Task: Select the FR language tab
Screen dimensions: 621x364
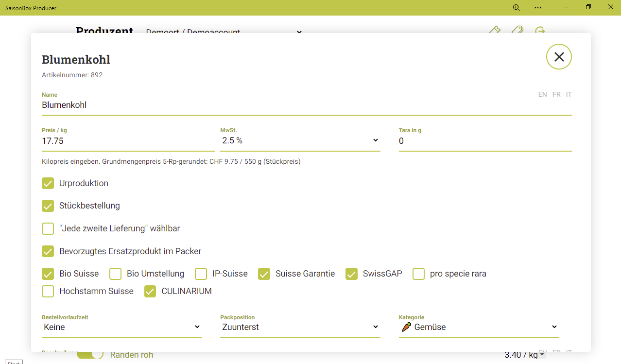Action: click(x=556, y=94)
